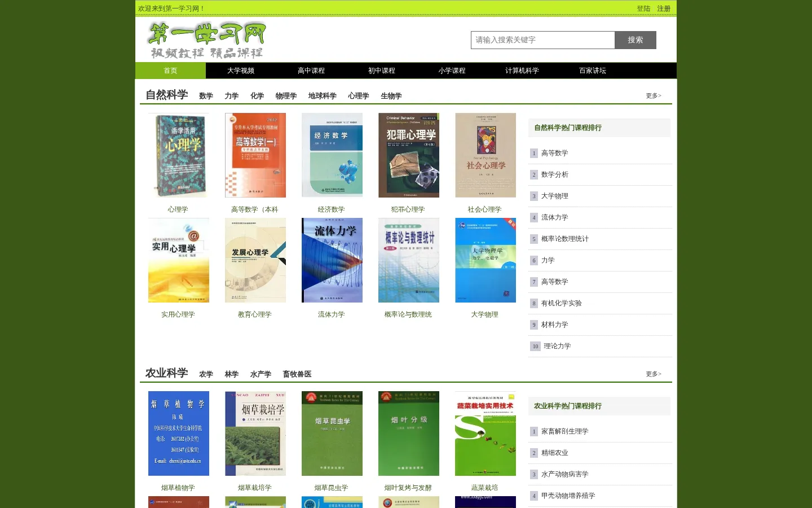Select the 地球科学 subcategory link

[323, 96]
